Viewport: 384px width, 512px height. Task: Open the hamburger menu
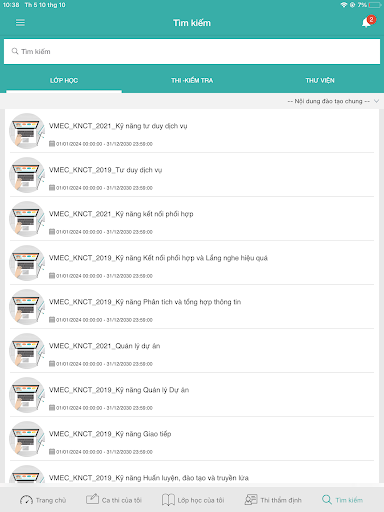pos(20,23)
